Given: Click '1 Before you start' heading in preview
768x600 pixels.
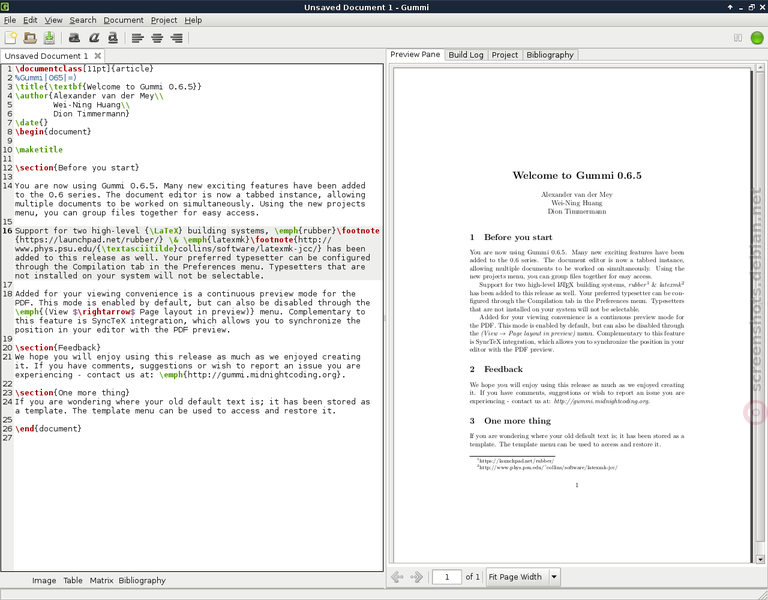Looking at the screenshot, I should tap(511, 237).
